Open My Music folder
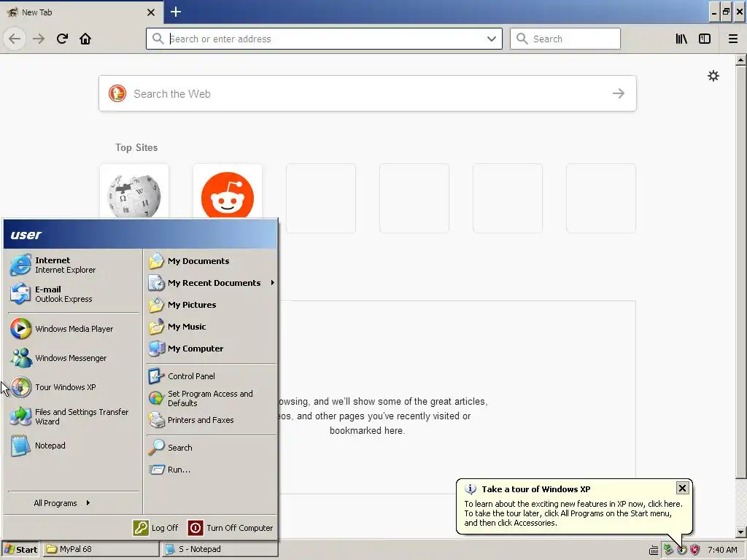The width and height of the screenshot is (747, 560). point(211,327)
